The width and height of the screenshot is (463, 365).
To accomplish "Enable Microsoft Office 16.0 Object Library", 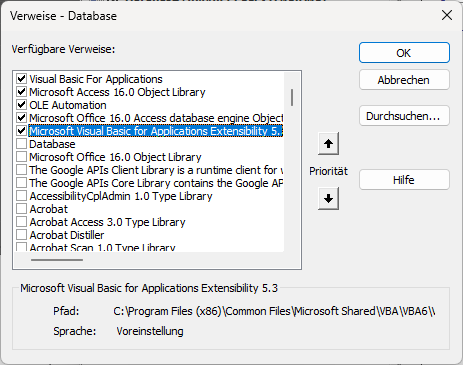I will pyautogui.click(x=22, y=157).
